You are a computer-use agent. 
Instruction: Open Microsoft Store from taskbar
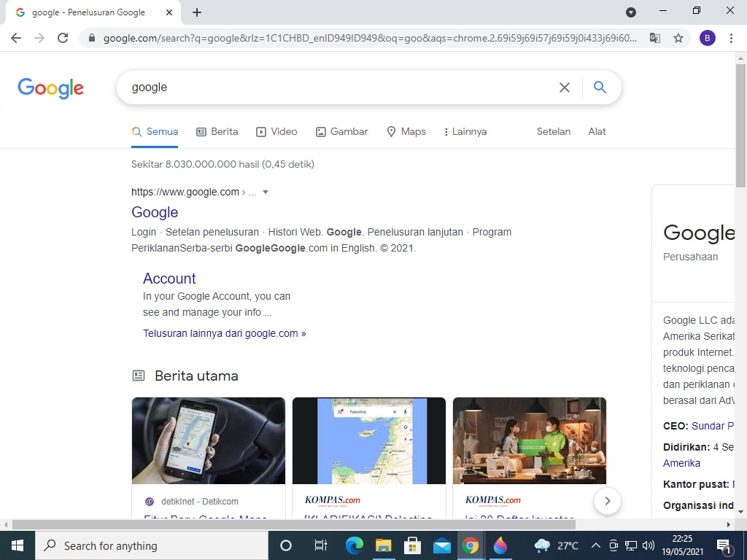click(x=413, y=545)
